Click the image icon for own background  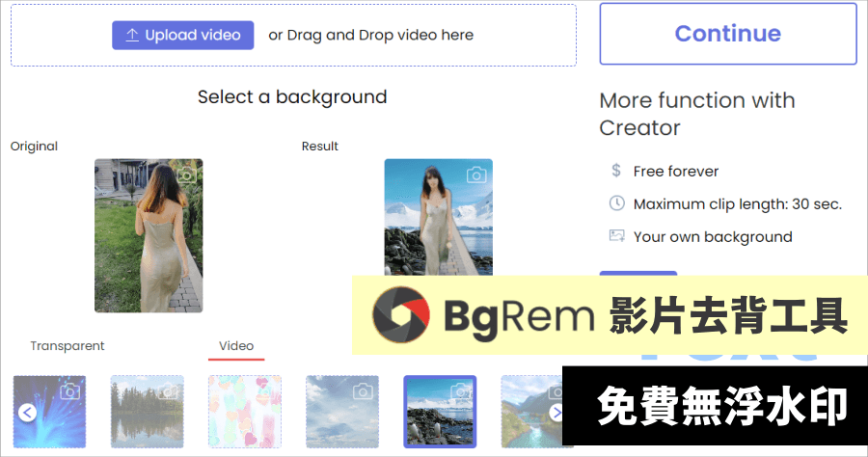click(616, 235)
